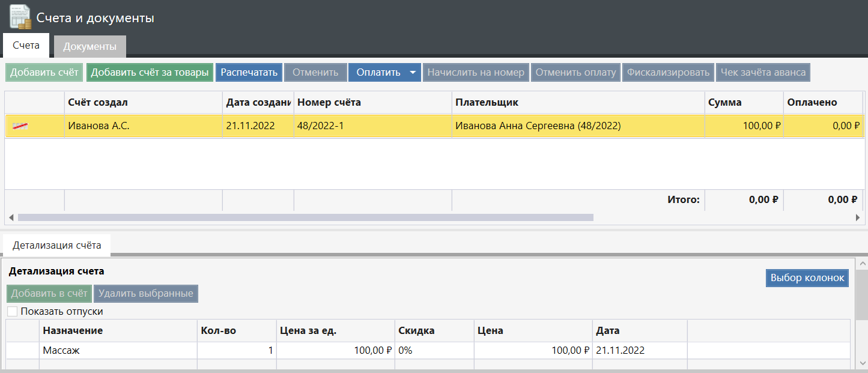Click the "Фискализировать" button
This screenshot has width=868, height=373.
point(668,73)
